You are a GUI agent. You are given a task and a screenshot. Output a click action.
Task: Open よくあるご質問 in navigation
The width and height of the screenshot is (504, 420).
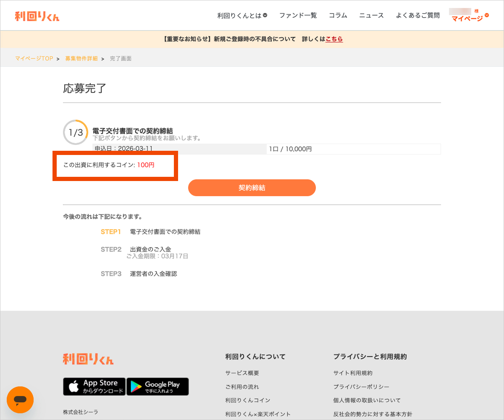[417, 16]
